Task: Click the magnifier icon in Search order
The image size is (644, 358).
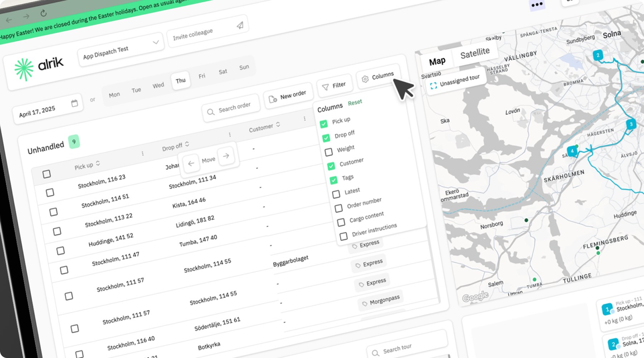Action: point(211,112)
